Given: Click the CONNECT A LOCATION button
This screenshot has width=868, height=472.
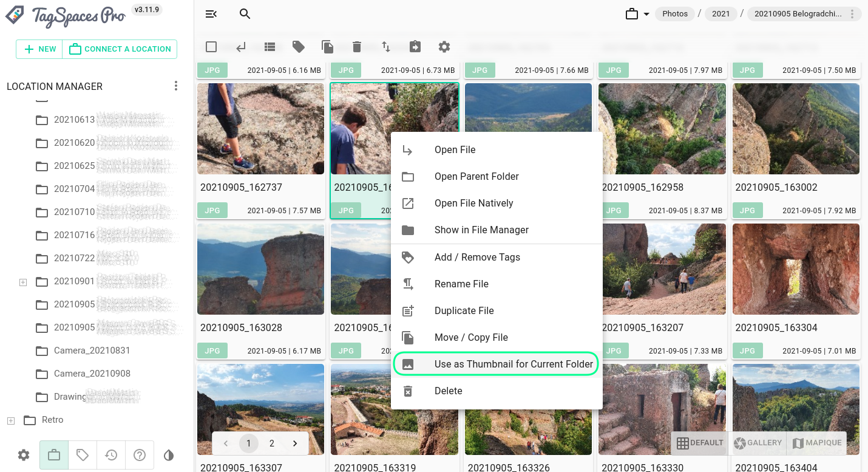Looking at the screenshot, I should (119, 49).
